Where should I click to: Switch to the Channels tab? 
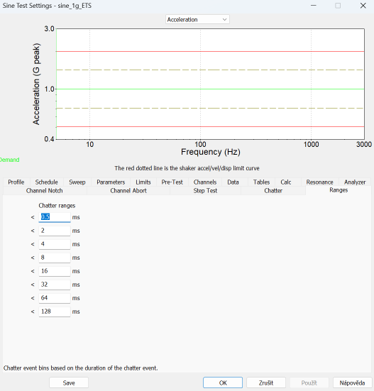pos(205,182)
